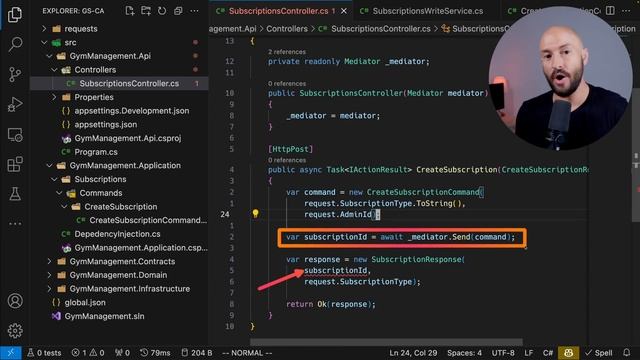Open the Accounts menu
640x360 pixels.
click(15, 301)
